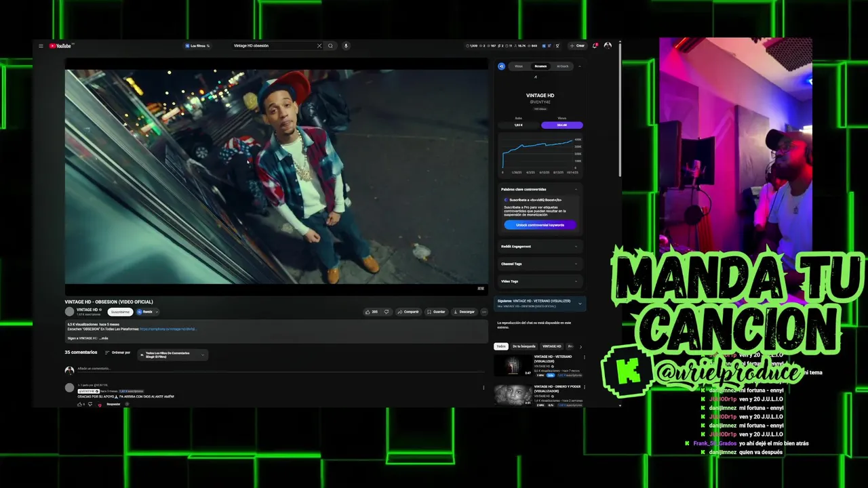Viewport: 868px width, 488px height.
Task: Open the three-dot menu on the @VENTY4E comment
Action: (484, 388)
